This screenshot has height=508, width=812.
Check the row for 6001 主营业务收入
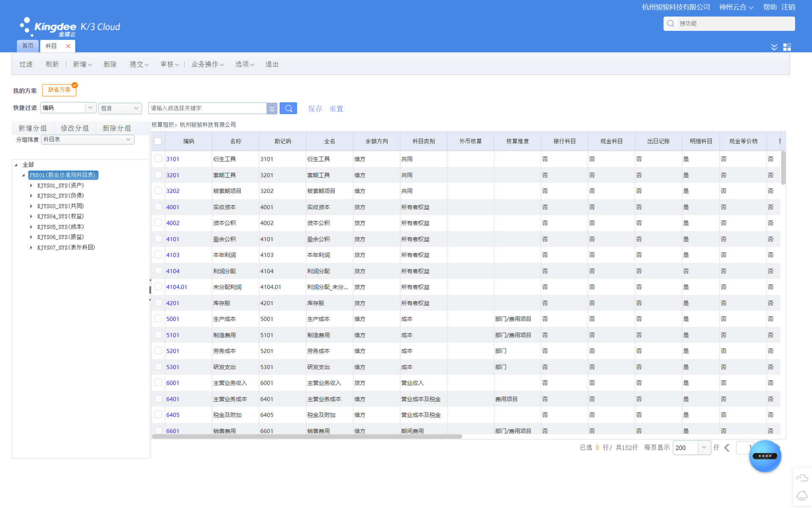click(158, 383)
